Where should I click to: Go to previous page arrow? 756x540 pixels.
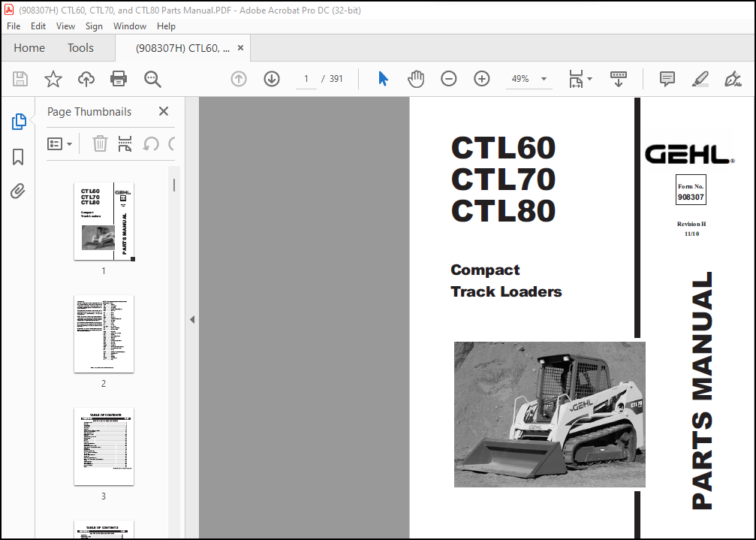(239, 79)
